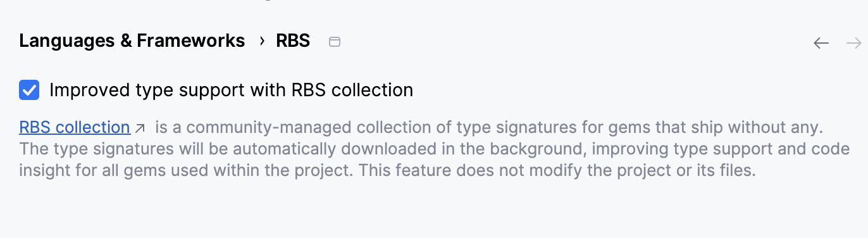
Task: Click the external link arrow icon
Action: pyautogui.click(x=140, y=128)
